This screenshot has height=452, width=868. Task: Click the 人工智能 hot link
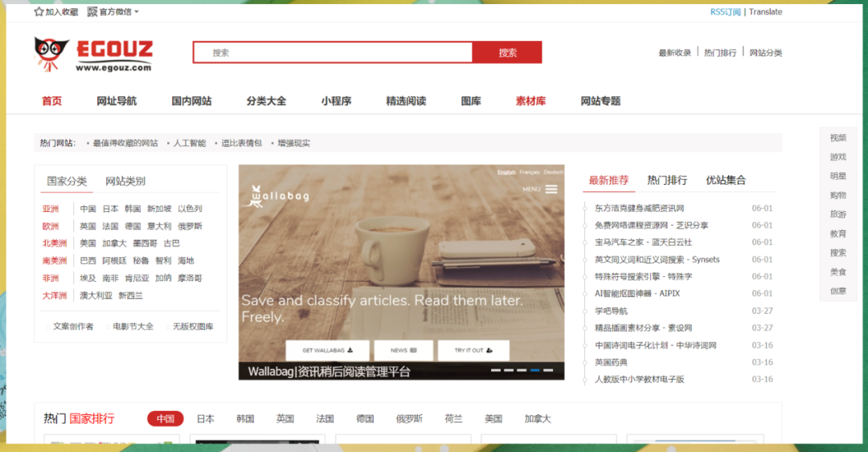(x=190, y=143)
